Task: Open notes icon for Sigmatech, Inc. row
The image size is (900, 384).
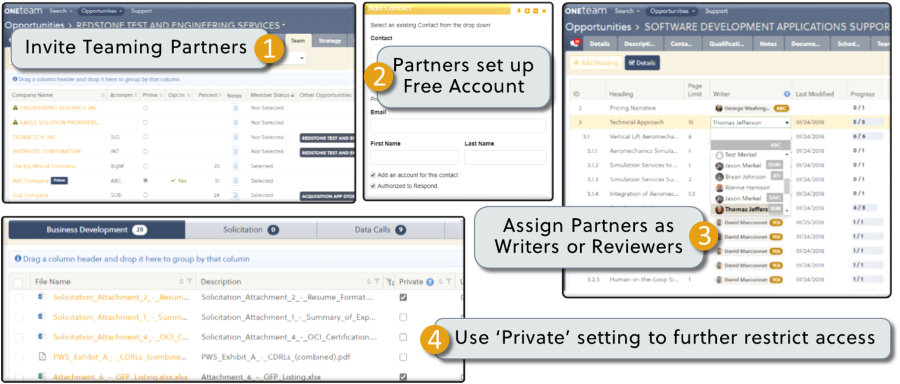Action: 235,137
